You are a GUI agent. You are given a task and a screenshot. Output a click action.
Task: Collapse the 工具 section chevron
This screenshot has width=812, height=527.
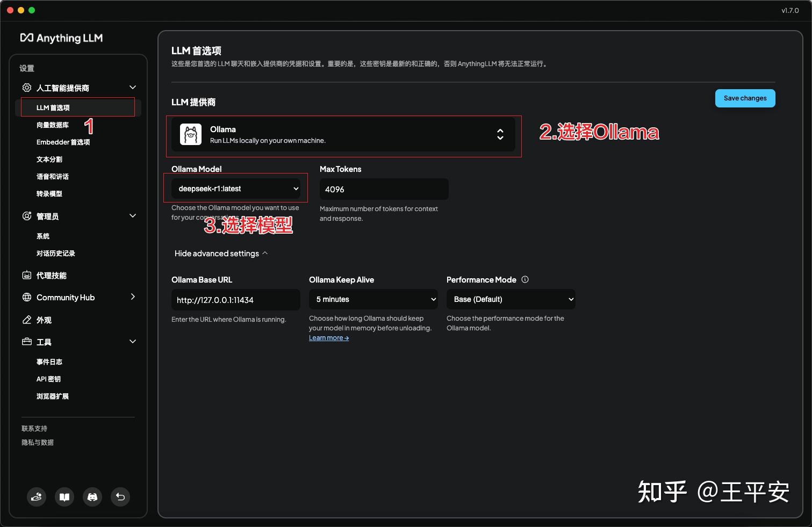(x=133, y=342)
